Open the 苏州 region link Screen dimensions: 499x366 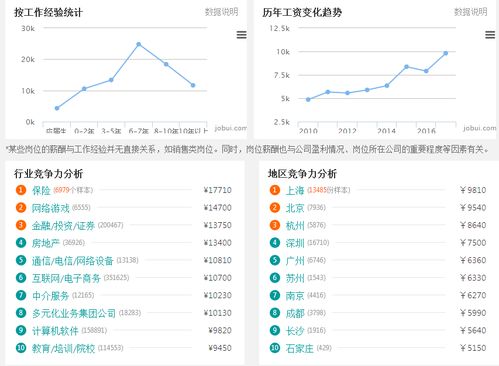pyautogui.click(x=295, y=278)
